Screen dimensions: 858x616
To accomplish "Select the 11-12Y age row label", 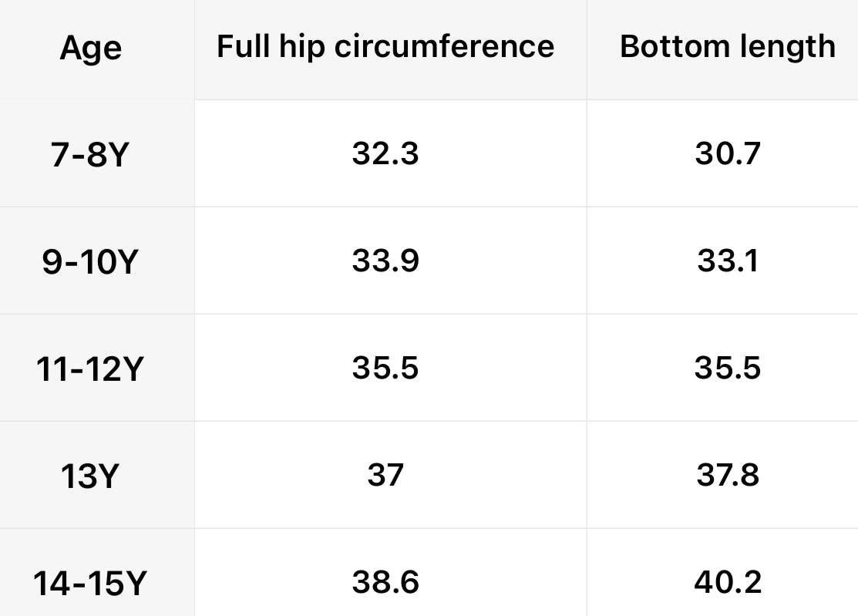I will pyautogui.click(x=90, y=370).
